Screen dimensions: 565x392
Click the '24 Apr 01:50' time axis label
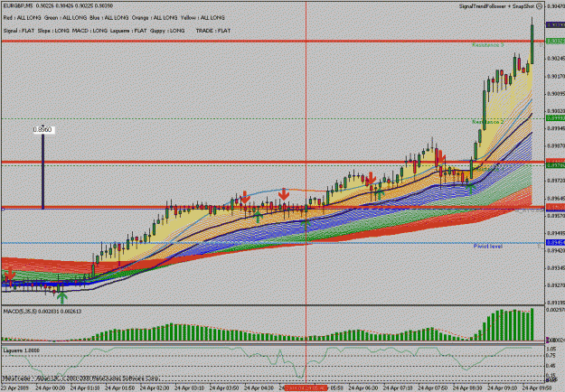tap(120, 388)
